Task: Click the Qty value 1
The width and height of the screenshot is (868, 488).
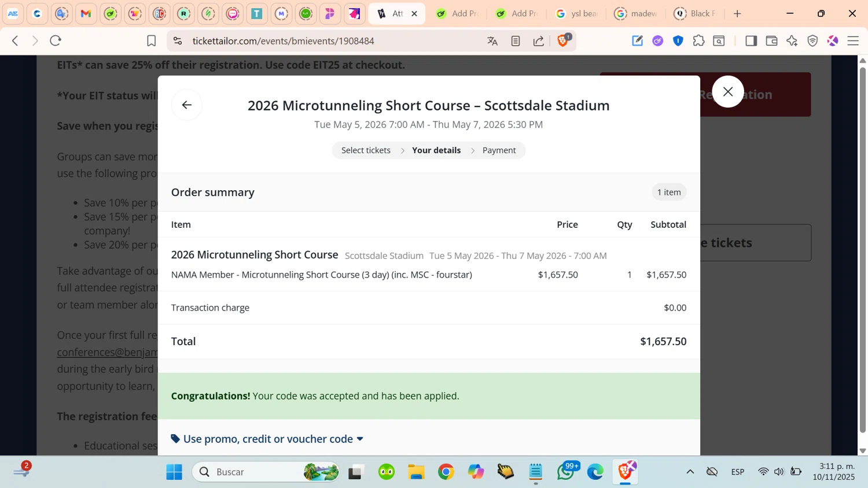Action: click(630, 275)
